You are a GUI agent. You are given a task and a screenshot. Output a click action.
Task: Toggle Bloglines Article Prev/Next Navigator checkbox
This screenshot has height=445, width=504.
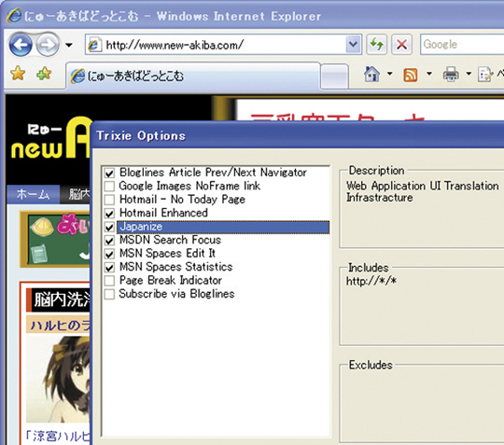pos(109,174)
